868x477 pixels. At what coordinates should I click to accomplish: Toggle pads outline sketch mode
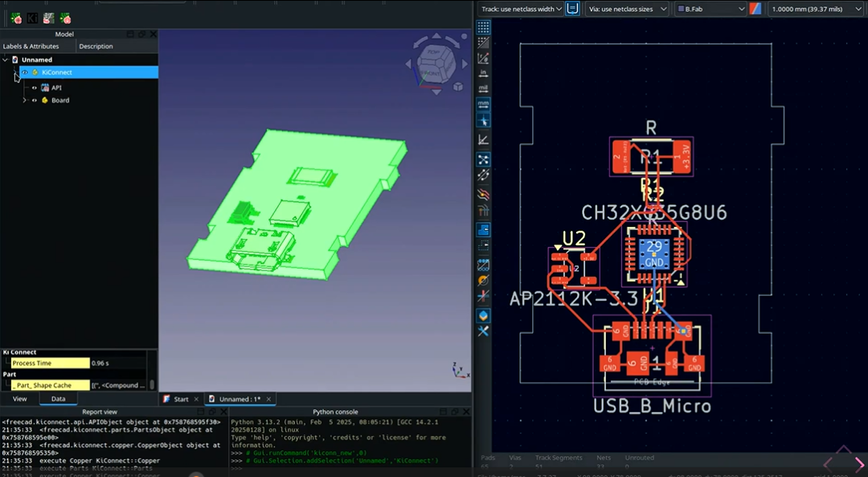click(x=483, y=265)
